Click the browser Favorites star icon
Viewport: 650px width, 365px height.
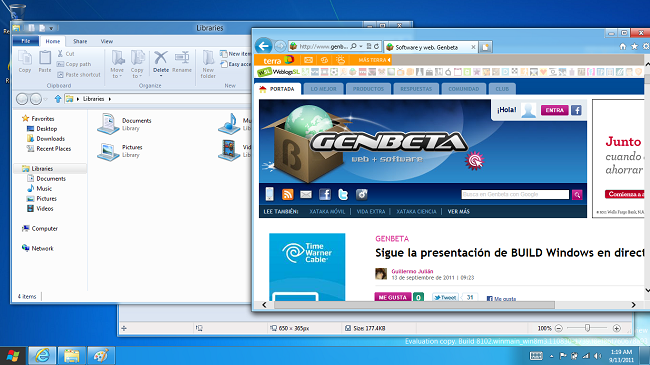tap(634, 46)
